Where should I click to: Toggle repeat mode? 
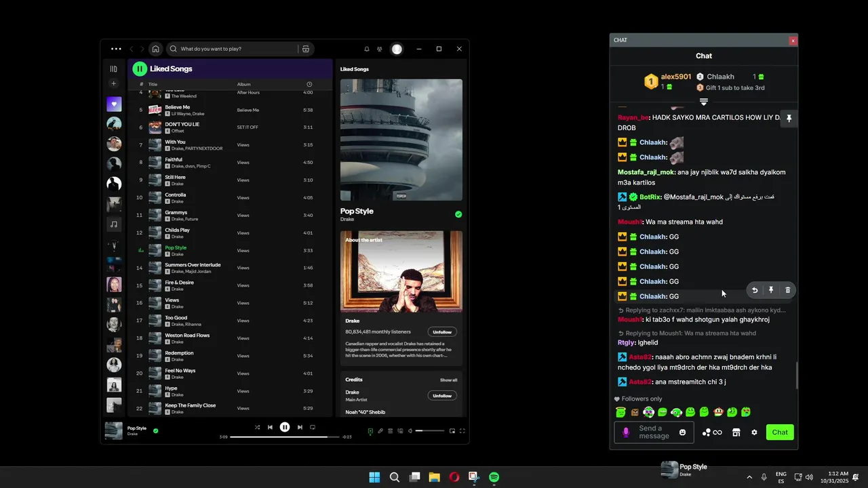[x=313, y=427]
